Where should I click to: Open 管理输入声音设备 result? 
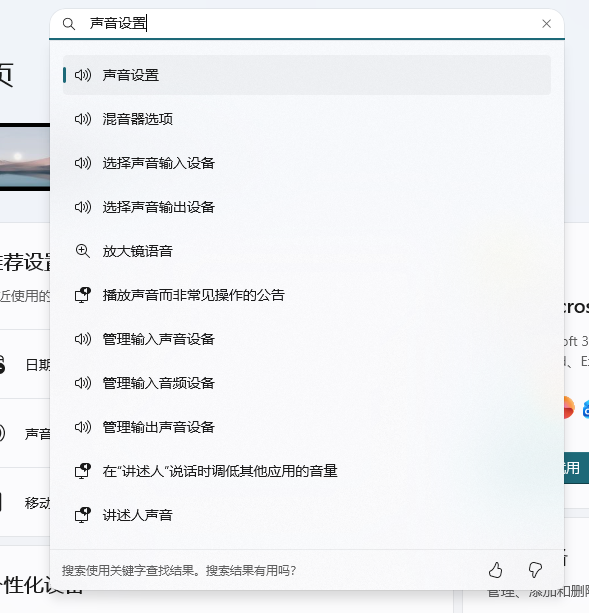[307, 339]
